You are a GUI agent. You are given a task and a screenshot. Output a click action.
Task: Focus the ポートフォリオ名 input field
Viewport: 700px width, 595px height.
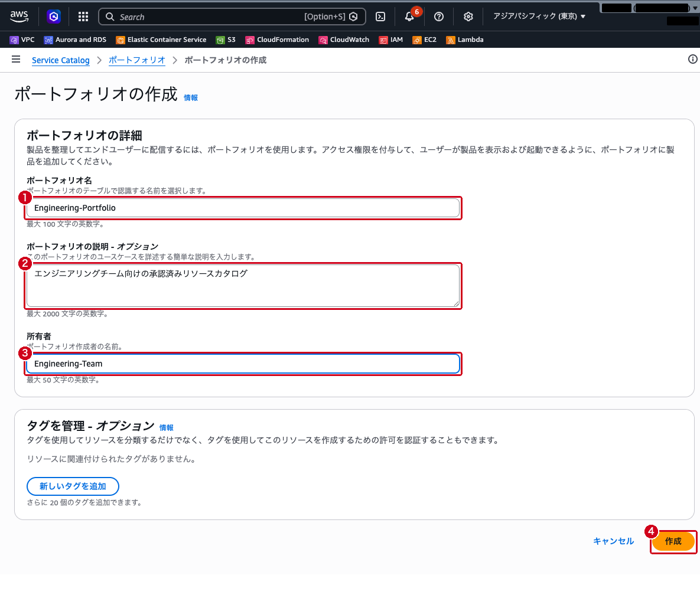click(243, 208)
